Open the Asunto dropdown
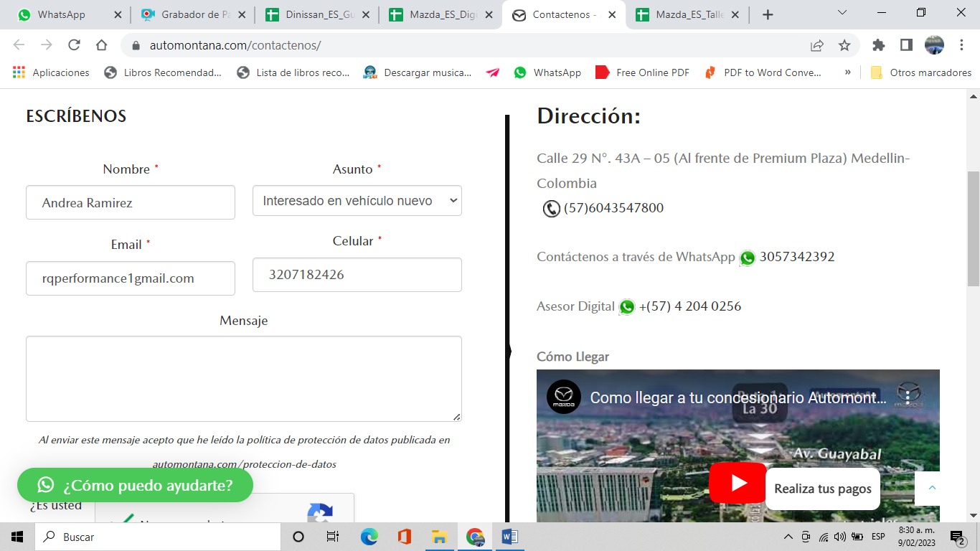The image size is (980, 551). [x=357, y=201]
